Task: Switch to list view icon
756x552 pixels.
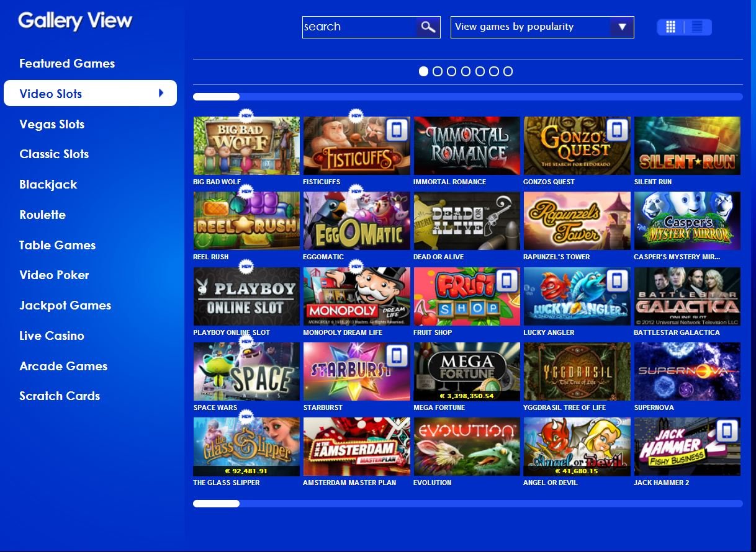Action: (698, 27)
